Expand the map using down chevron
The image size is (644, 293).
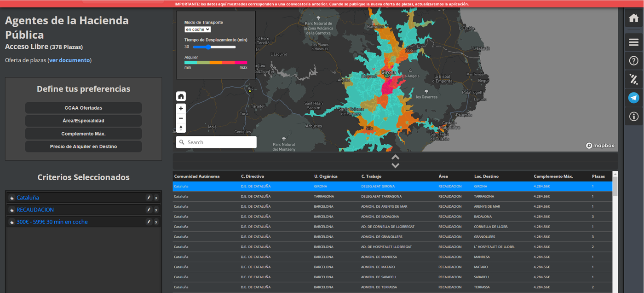pos(395,165)
